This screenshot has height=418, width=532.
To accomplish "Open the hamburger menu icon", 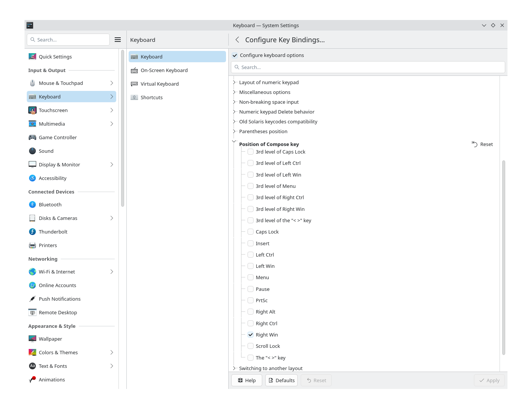I will click(118, 40).
